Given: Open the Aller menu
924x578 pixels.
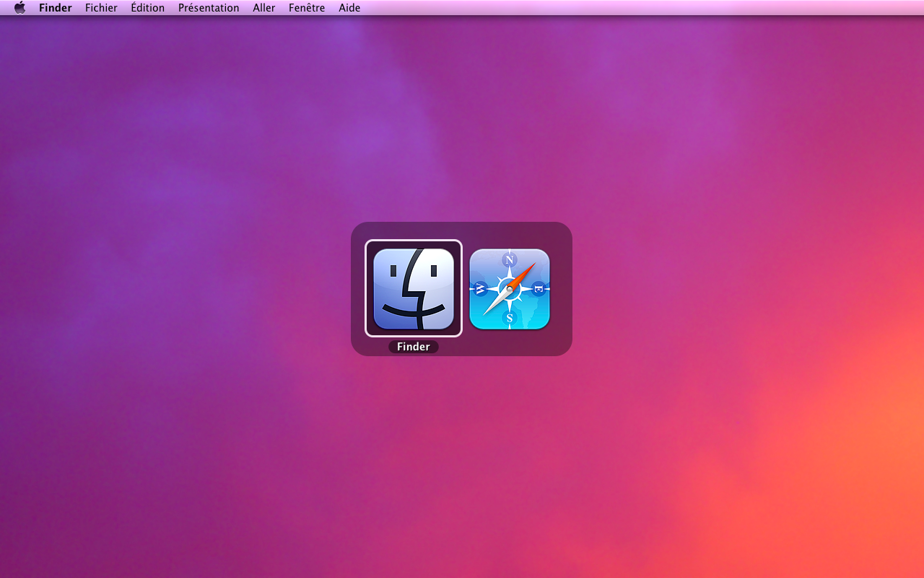Looking at the screenshot, I should coord(264,8).
